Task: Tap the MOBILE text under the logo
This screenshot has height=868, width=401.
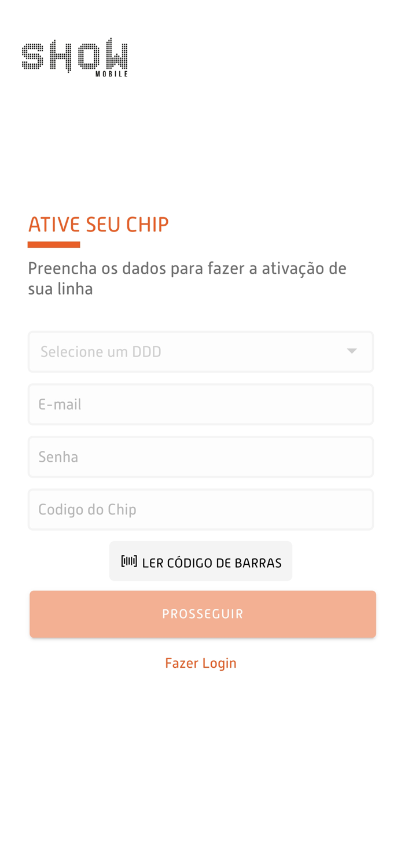Action: 112,73
